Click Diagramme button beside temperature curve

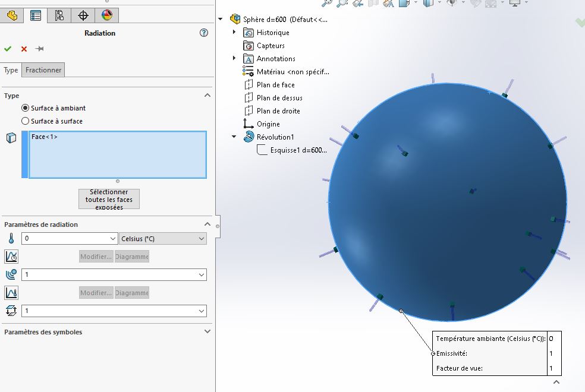click(132, 293)
